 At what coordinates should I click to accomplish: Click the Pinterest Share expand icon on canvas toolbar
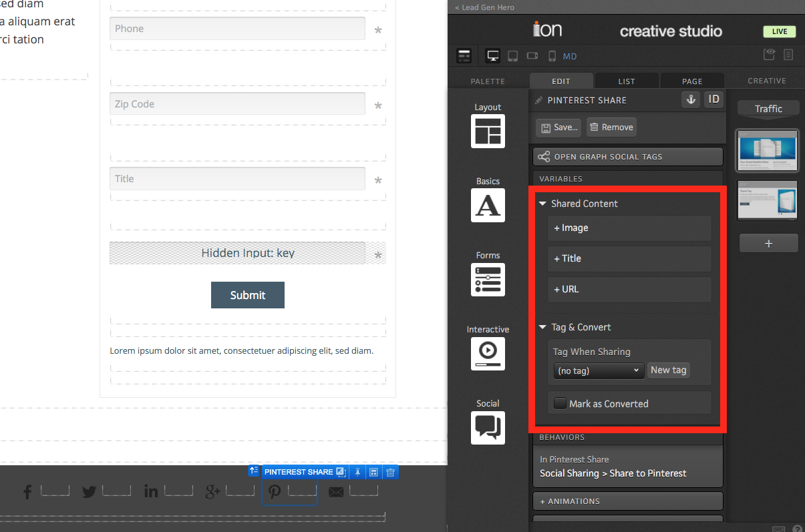[341, 472]
